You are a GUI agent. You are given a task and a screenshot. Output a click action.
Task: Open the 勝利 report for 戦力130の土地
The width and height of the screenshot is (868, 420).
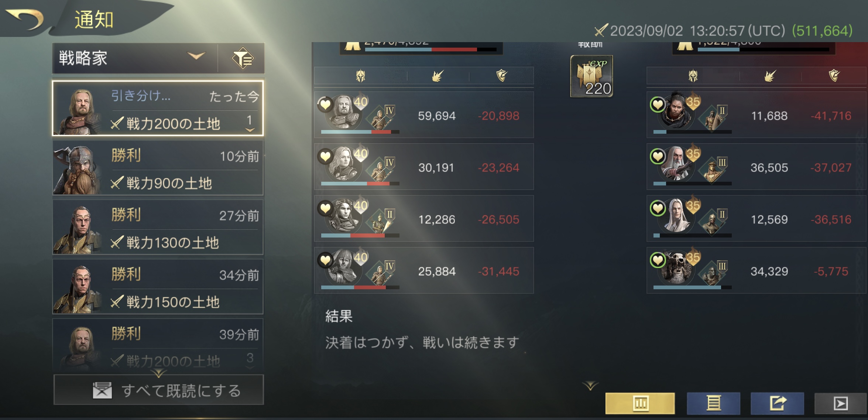[x=158, y=227]
